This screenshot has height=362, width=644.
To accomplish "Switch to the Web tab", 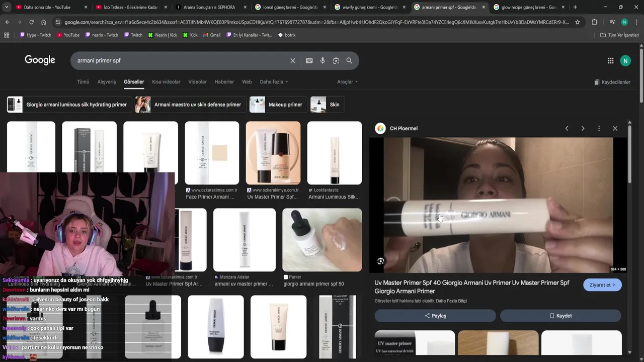I will (247, 82).
